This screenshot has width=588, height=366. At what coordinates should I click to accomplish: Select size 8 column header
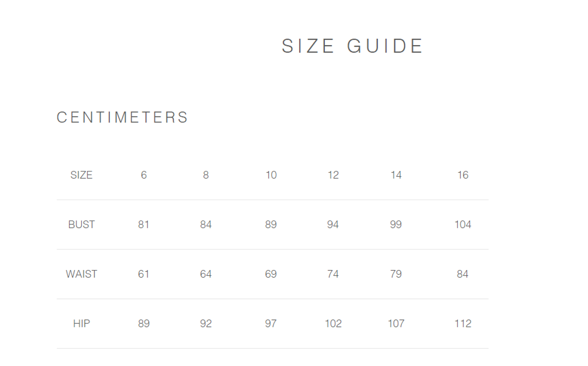(206, 175)
